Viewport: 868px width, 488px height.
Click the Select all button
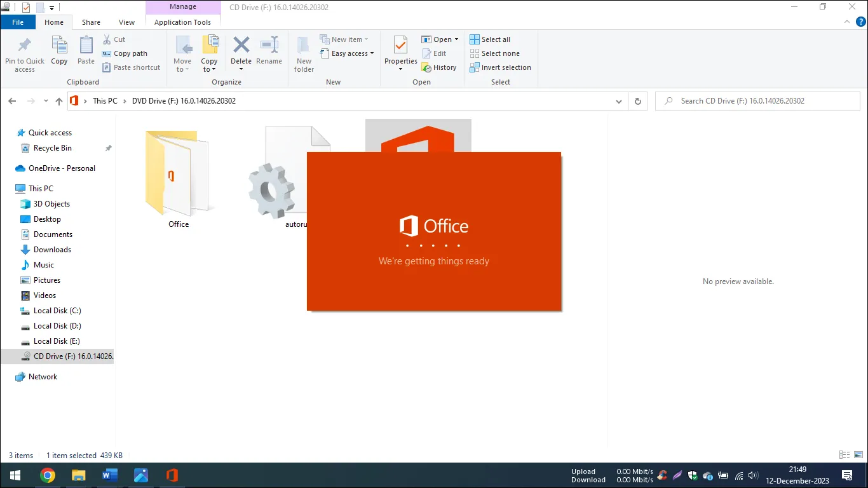pos(490,39)
